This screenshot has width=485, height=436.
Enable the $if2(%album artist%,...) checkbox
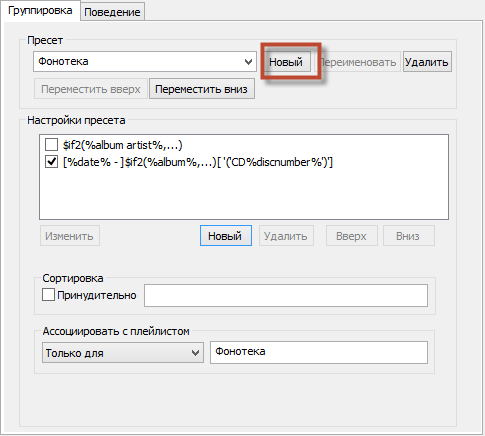point(51,145)
